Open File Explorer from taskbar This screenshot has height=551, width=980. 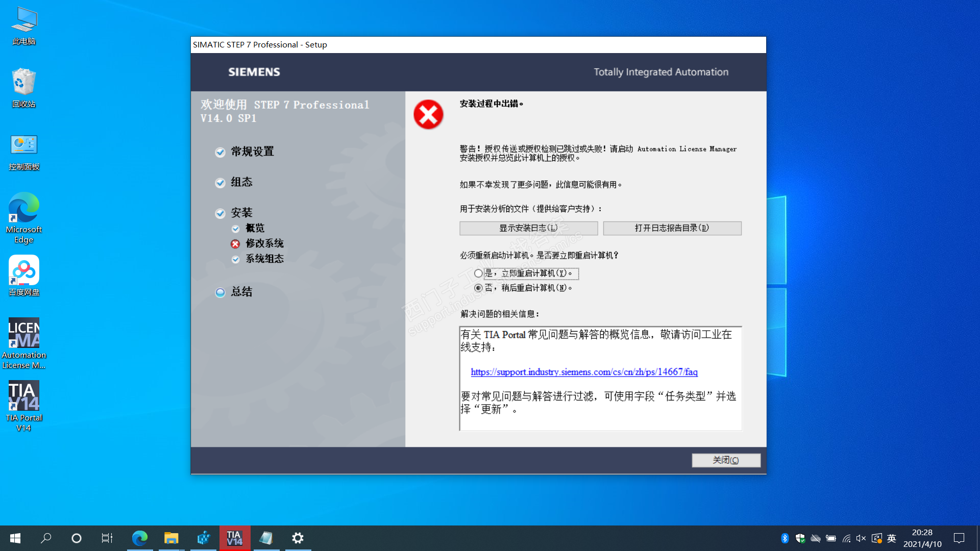point(171,538)
